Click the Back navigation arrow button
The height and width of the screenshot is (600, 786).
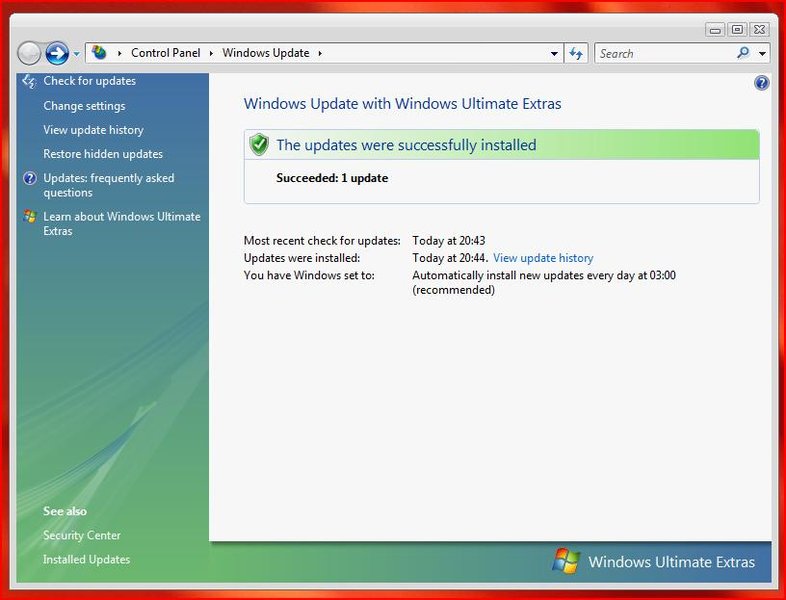pos(30,53)
